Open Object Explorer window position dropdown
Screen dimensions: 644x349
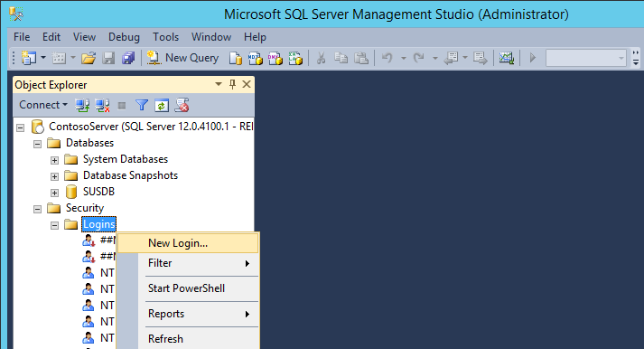pos(219,84)
